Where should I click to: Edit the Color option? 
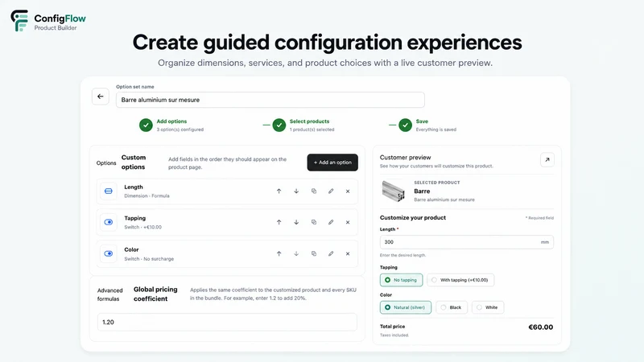tap(331, 253)
